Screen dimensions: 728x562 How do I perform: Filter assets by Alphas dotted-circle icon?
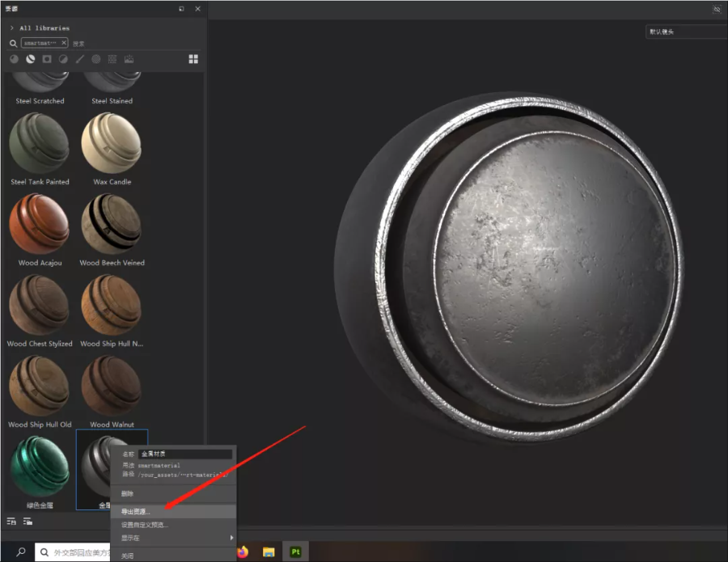pos(96,59)
